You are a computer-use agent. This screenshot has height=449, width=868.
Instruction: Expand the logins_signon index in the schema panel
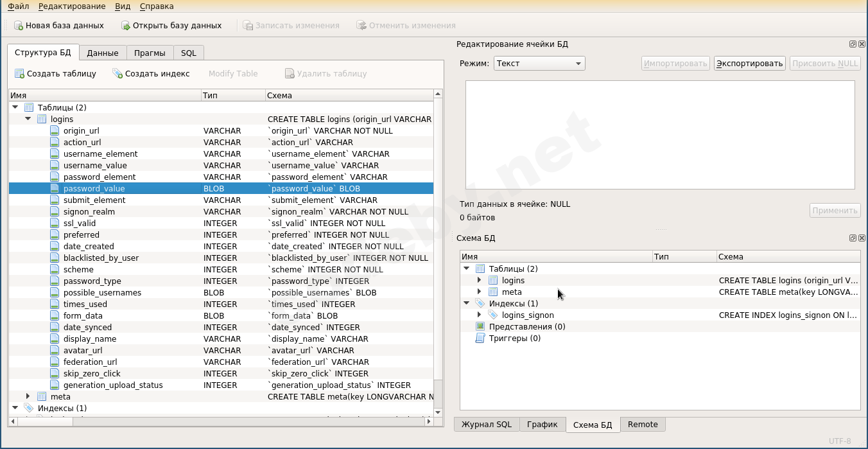pos(480,315)
